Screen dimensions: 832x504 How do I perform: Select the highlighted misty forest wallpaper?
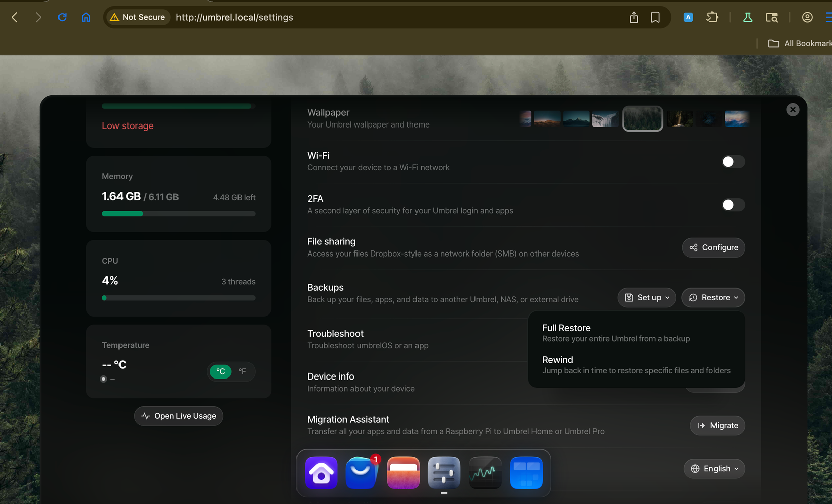tap(642, 118)
